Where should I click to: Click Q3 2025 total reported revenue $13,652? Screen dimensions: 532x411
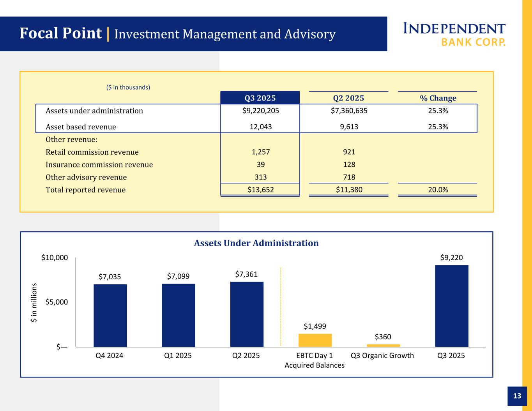click(261, 190)
